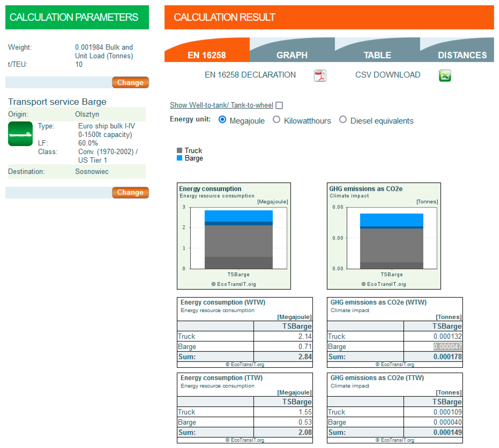
Task: Switch to the EN 16258 tab
Action: click(207, 50)
